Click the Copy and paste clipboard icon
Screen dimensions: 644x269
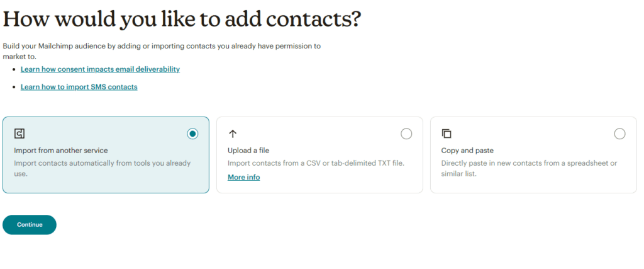coord(447,134)
